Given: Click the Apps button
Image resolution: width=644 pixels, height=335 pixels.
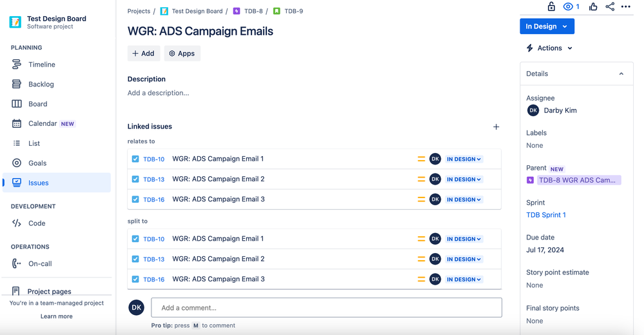Looking at the screenshot, I should point(182,54).
